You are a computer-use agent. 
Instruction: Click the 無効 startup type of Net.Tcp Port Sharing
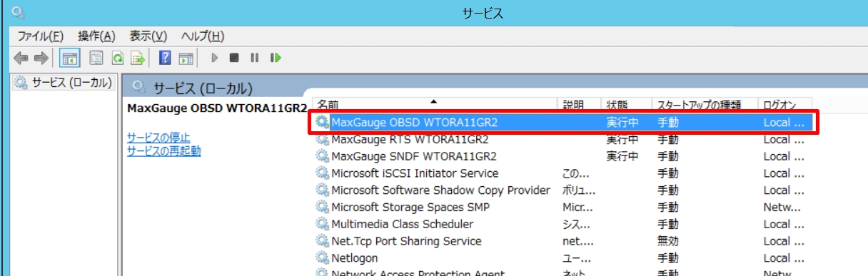point(667,242)
